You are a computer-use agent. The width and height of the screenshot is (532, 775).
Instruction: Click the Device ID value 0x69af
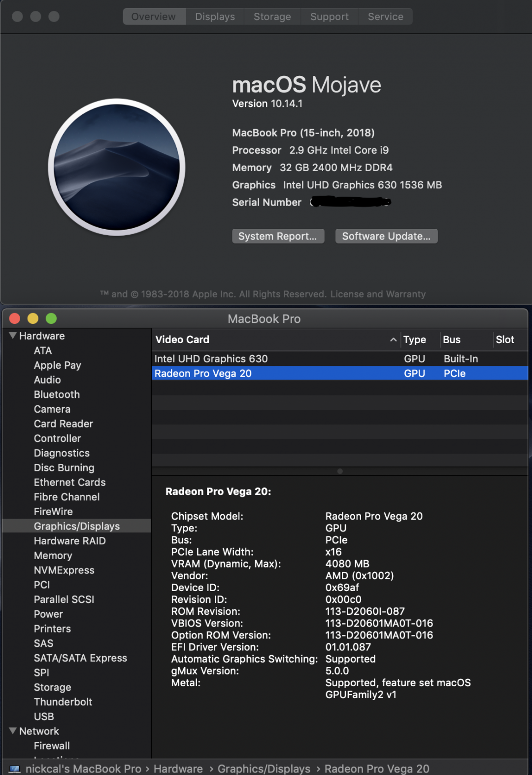342,588
